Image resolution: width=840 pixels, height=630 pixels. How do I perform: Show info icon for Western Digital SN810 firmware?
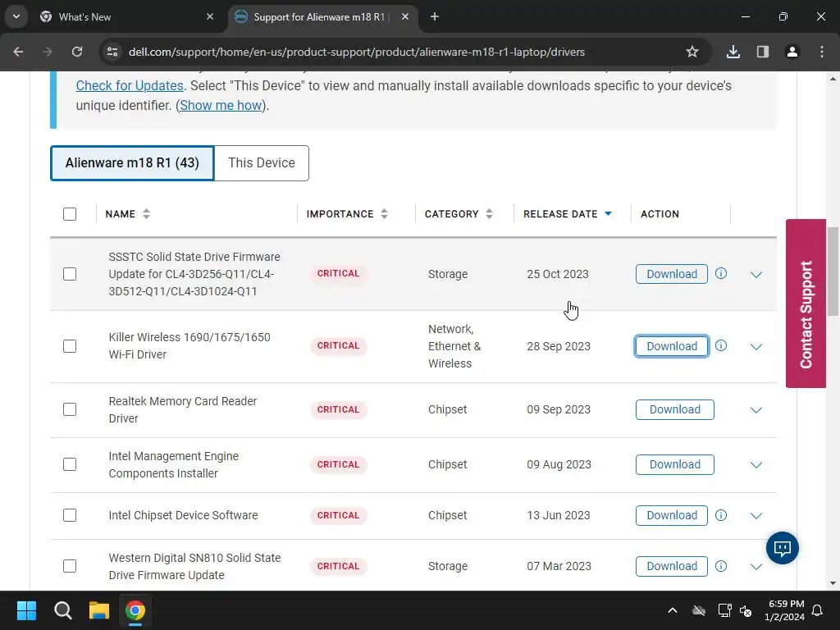click(721, 566)
